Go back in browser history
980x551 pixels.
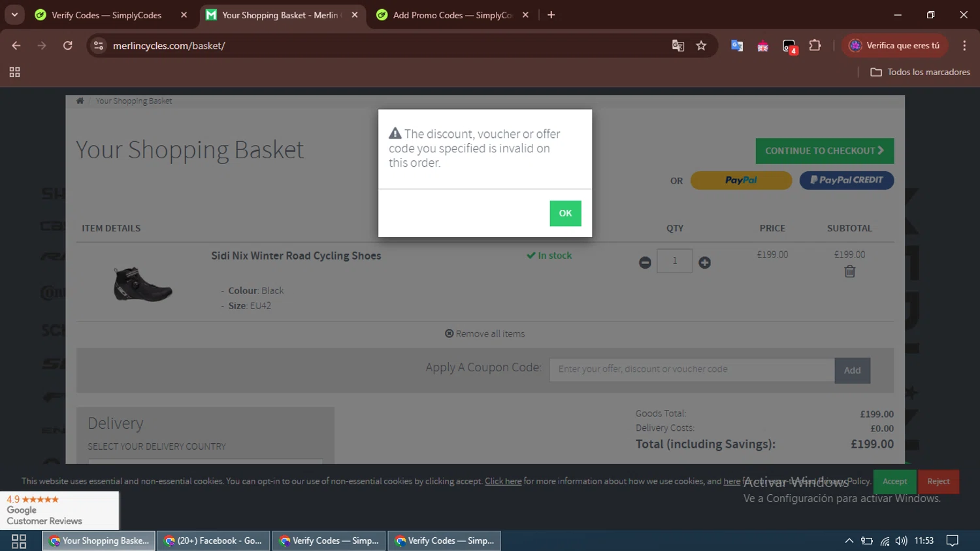(16, 46)
